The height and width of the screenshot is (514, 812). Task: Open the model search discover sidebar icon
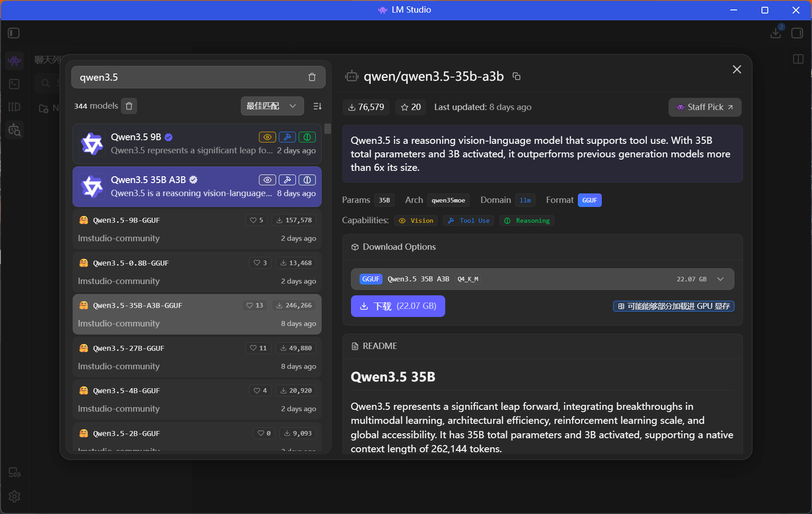coord(14,130)
